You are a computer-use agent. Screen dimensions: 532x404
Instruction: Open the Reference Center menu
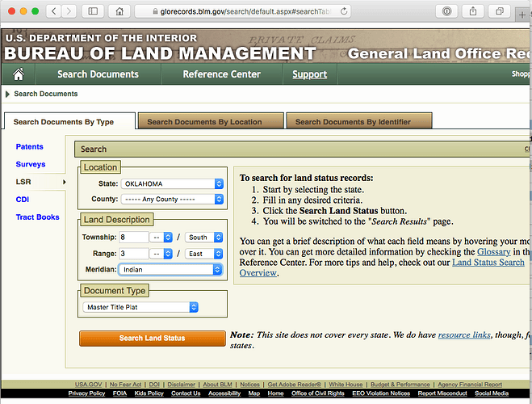221,74
